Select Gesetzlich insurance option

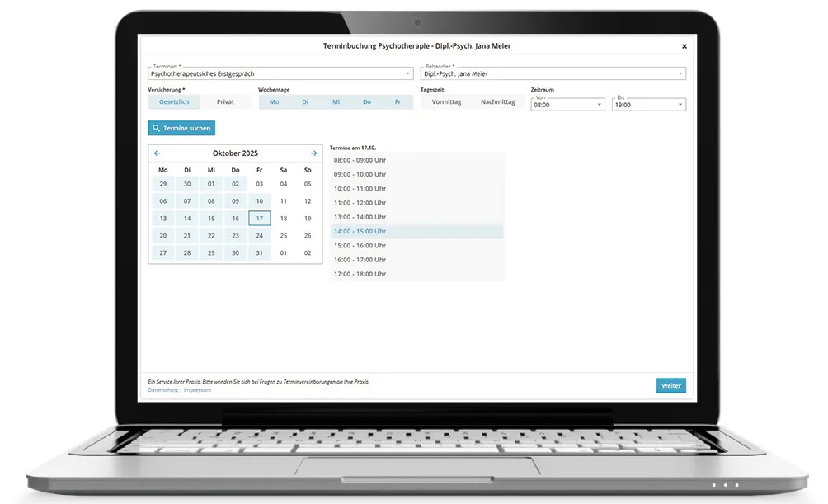click(174, 102)
